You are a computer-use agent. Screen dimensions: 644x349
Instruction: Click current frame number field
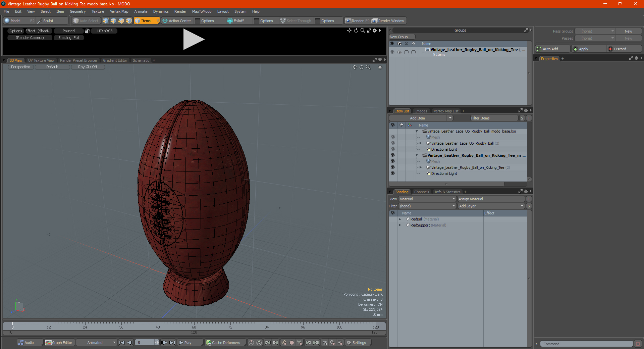point(145,343)
